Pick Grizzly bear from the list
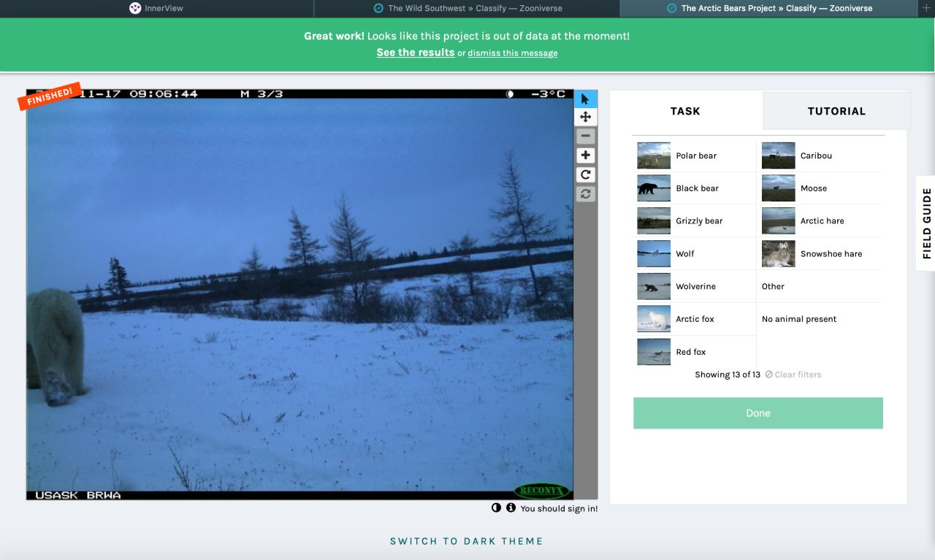935x560 pixels. tap(694, 221)
